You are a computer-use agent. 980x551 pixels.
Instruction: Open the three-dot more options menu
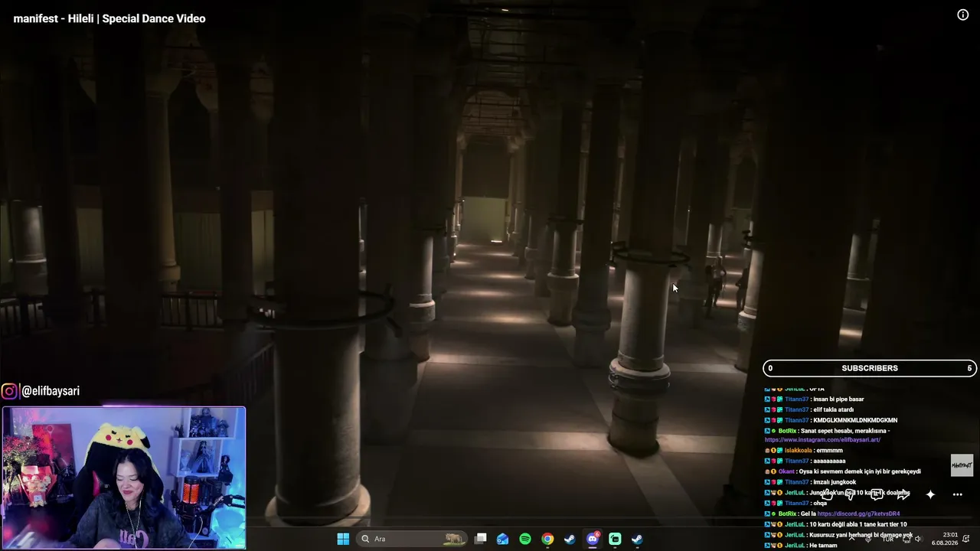957,494
